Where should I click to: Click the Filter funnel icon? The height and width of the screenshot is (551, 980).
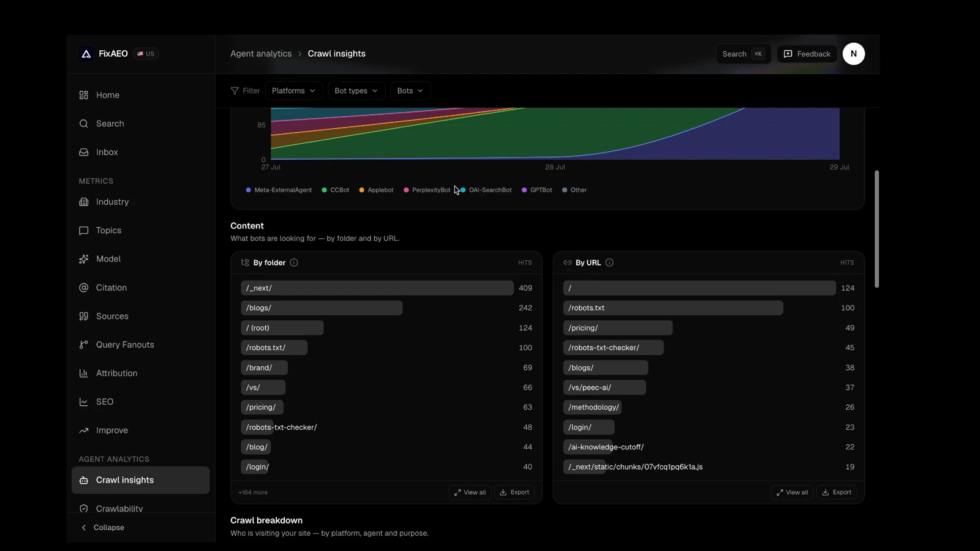tap(235, 91)
